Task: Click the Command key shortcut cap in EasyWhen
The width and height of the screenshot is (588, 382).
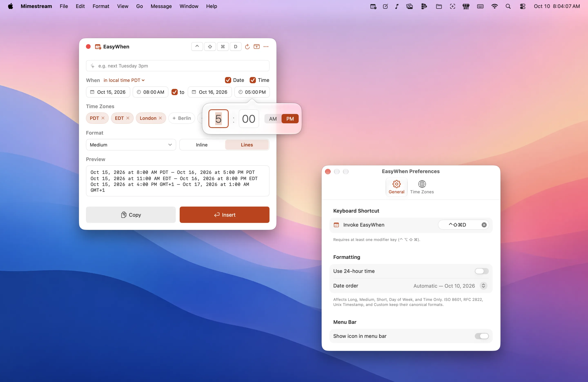Action: coord(223,47)
